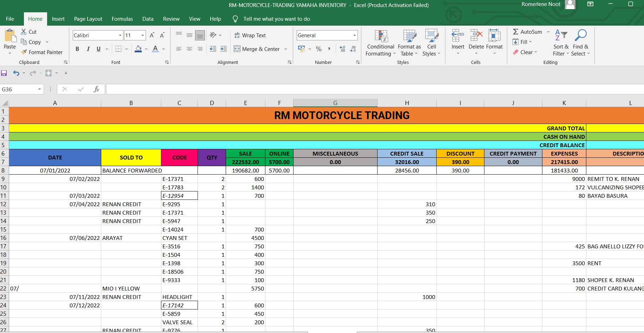The height and width of the screenshot is (333, 644).
Task: Toggle Wrap Text
Action: tap(250, 35)
